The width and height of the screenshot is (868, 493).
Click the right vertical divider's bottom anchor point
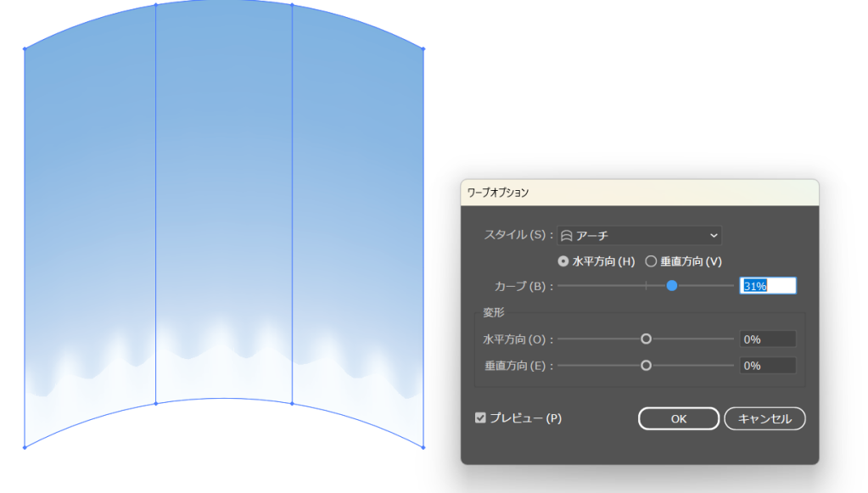293,403
